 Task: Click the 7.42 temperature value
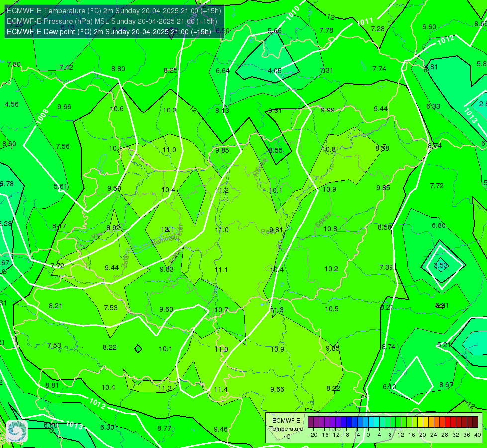(x=66, y=68)
